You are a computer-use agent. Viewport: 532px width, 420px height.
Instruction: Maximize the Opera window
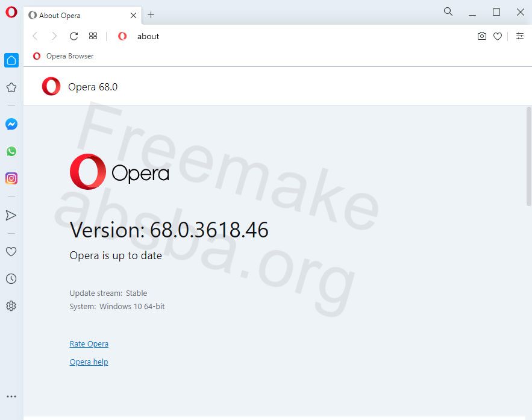point(496,12)
